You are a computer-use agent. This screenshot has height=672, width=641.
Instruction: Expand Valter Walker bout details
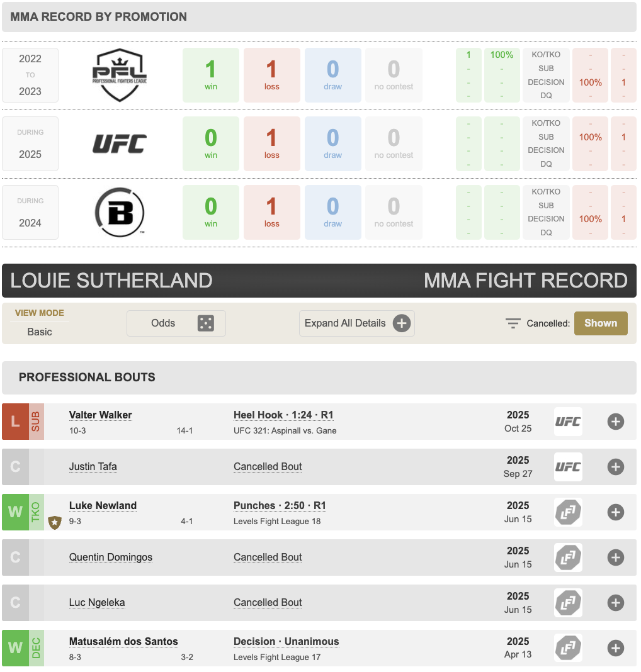pos(616,422)
